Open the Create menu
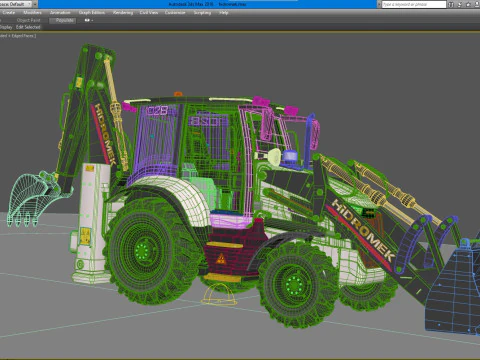Image resolution: width=480 pixels, height=360 pixels. [x=9, y=13]
